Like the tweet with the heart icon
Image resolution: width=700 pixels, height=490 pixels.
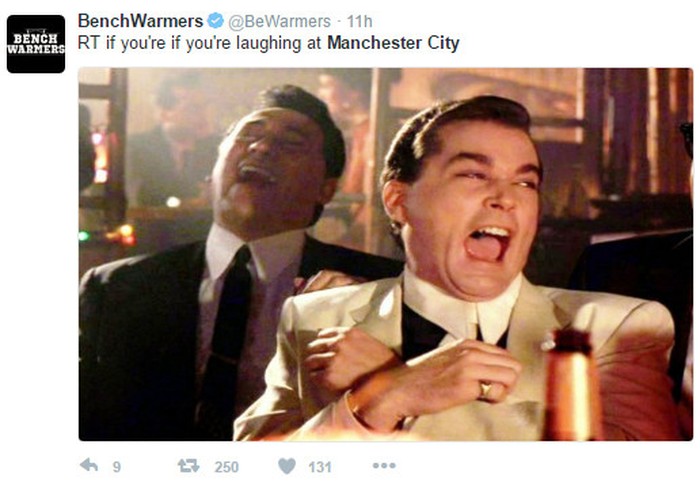287,466
